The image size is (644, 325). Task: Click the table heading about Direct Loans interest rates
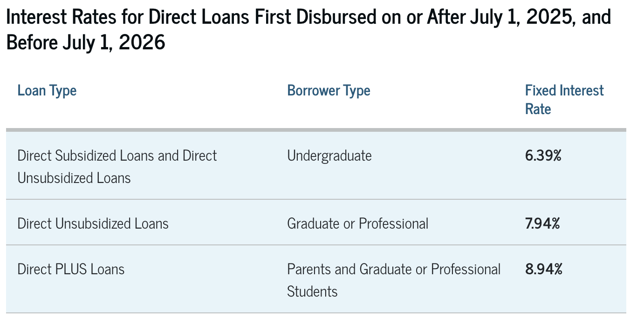(308, 30)
